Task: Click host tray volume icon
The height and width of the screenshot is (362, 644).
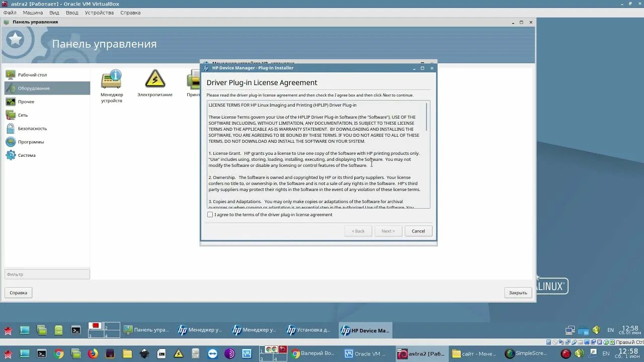Action: tap(579, 353)
